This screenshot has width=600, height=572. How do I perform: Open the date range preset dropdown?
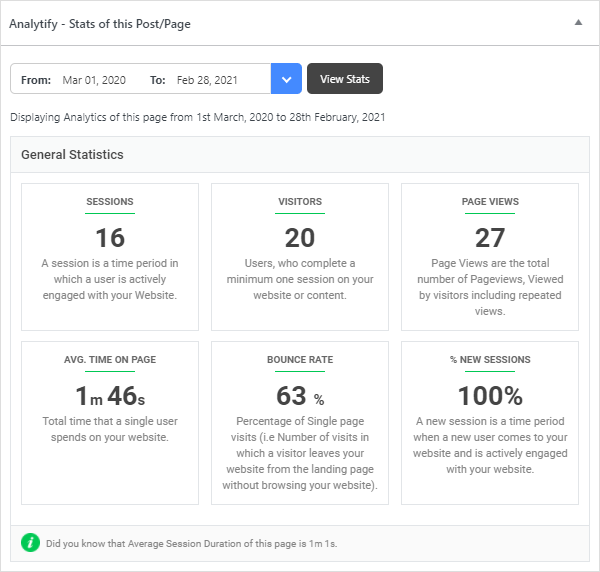point(286,78)
